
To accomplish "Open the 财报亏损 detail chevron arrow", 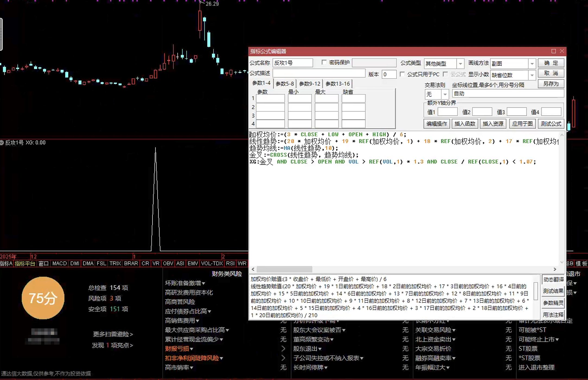I will (283, 349).
